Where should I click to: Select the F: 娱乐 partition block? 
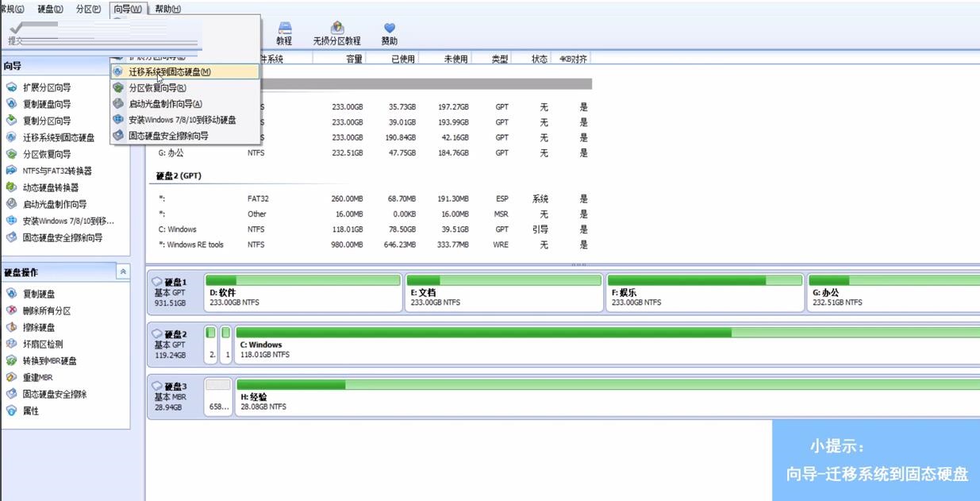point(705,292)
